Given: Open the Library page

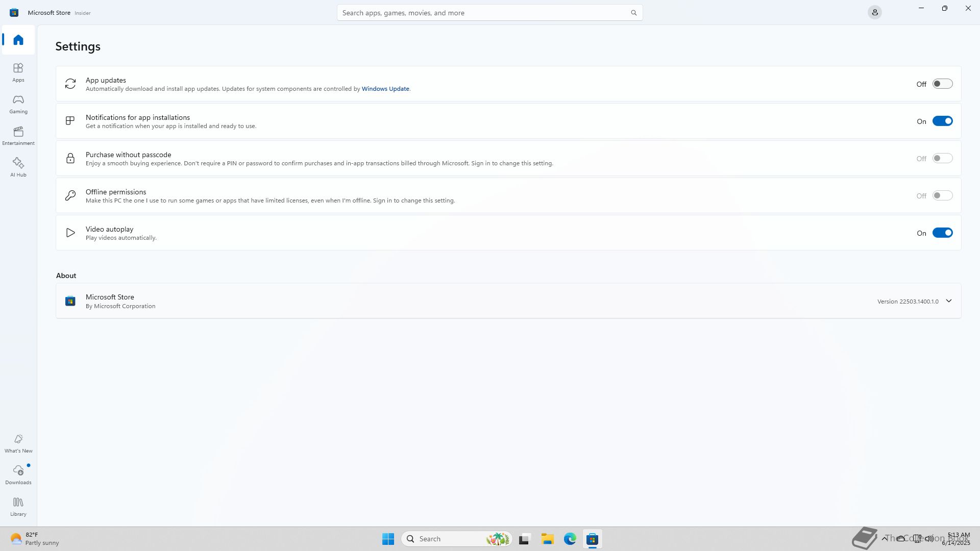Looking at the screenshot, I should 18,506.
